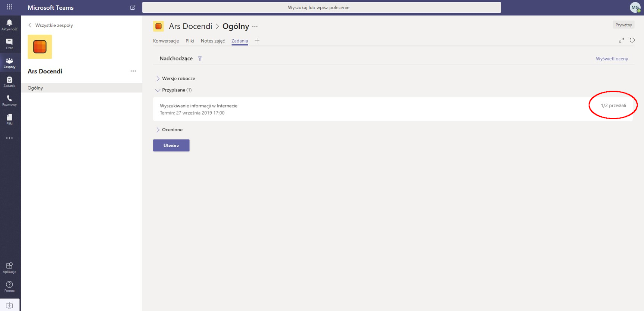Click the Utwórz button
The height and width of the screenshot is (311, 644).
171,145
